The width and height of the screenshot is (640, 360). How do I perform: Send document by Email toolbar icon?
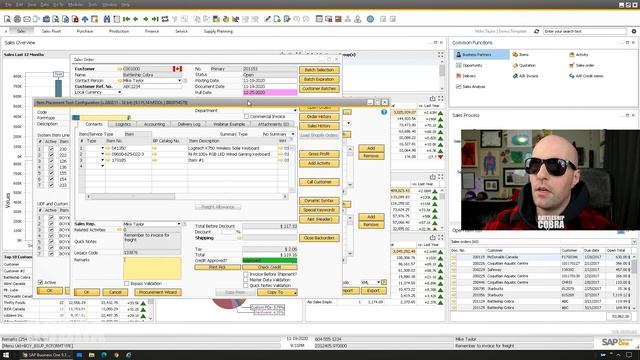[27, 19]
